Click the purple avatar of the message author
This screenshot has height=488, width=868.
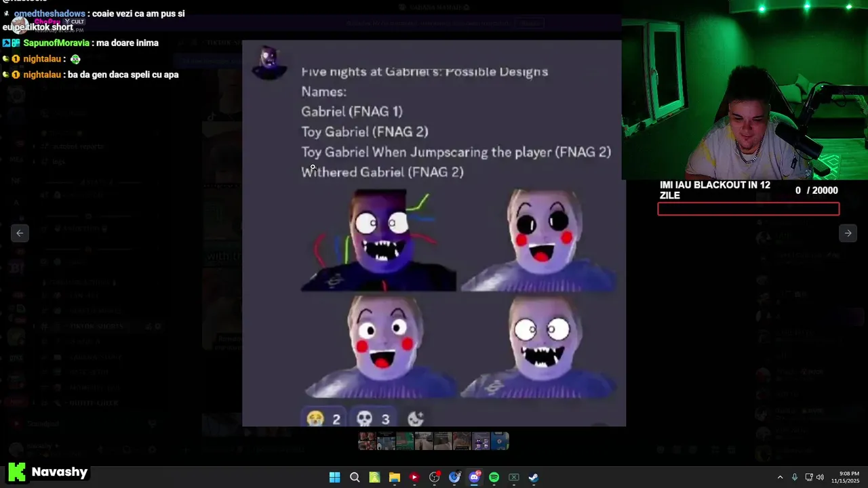tap(269, 62)
